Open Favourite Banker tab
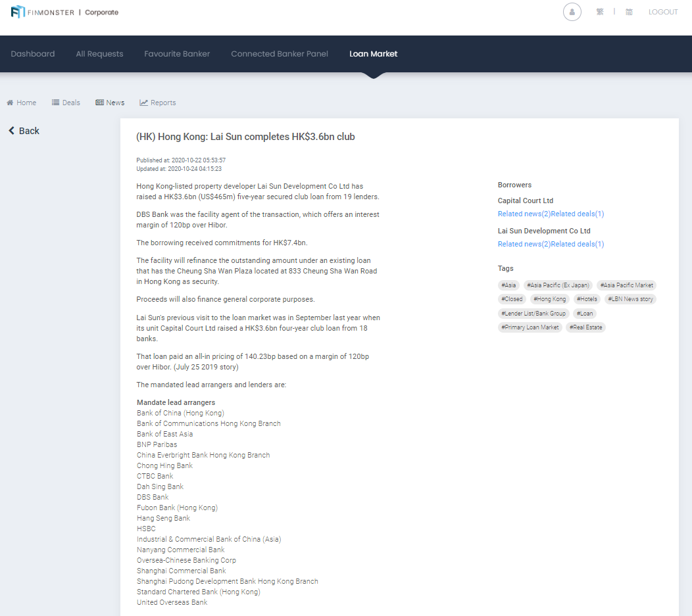 tap(177, 54)
